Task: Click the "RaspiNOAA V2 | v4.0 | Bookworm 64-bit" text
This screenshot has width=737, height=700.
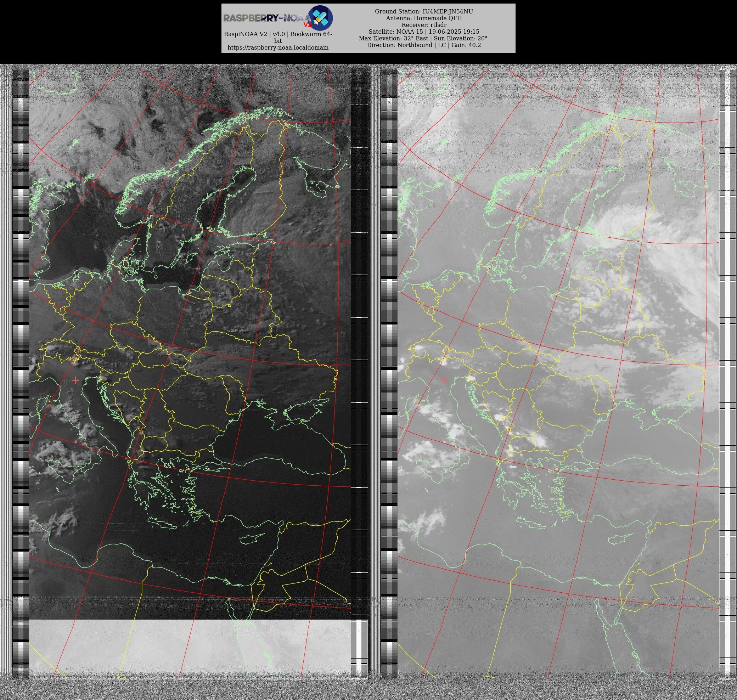Action: 278,37
